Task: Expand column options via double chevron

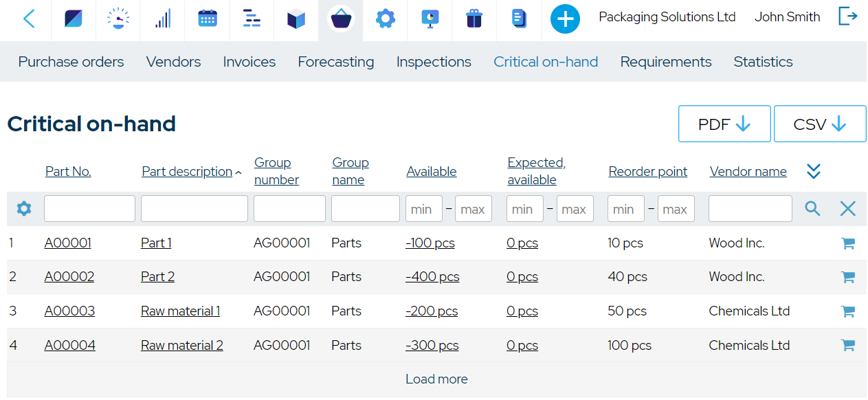Action: coord(813,170)
